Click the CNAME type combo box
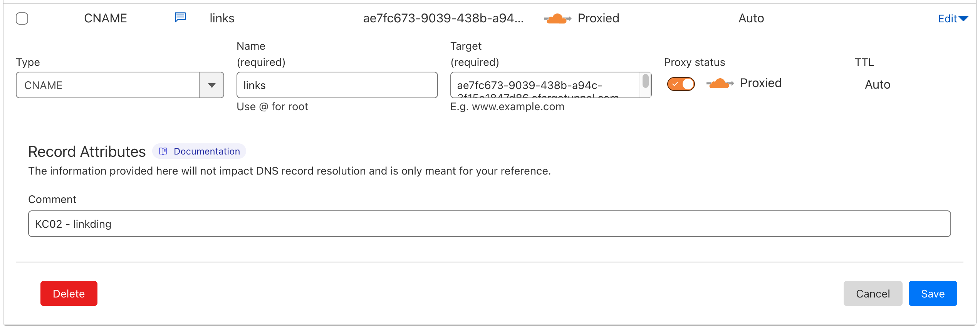Screen dimensions: 980x326 108,85
